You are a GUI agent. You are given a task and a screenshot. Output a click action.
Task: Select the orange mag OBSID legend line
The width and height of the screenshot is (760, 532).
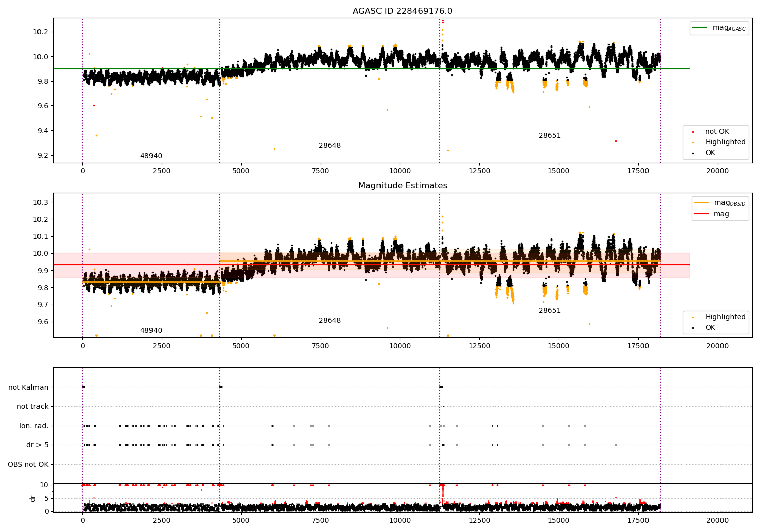(x=702, y=203)
